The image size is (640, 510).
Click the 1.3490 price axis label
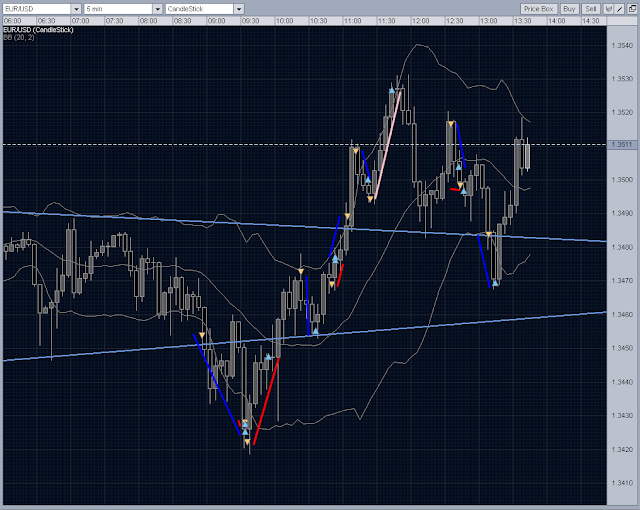(x=622, y=213)
